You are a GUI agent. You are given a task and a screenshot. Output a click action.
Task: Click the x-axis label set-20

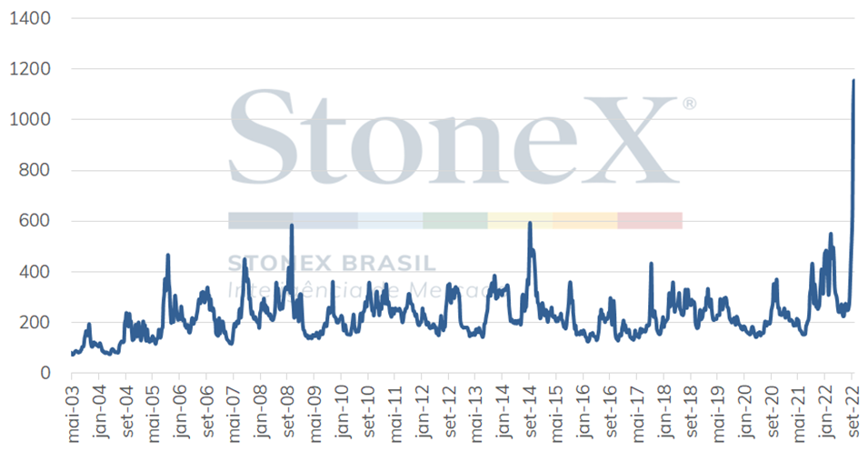[x=773, y=411]
